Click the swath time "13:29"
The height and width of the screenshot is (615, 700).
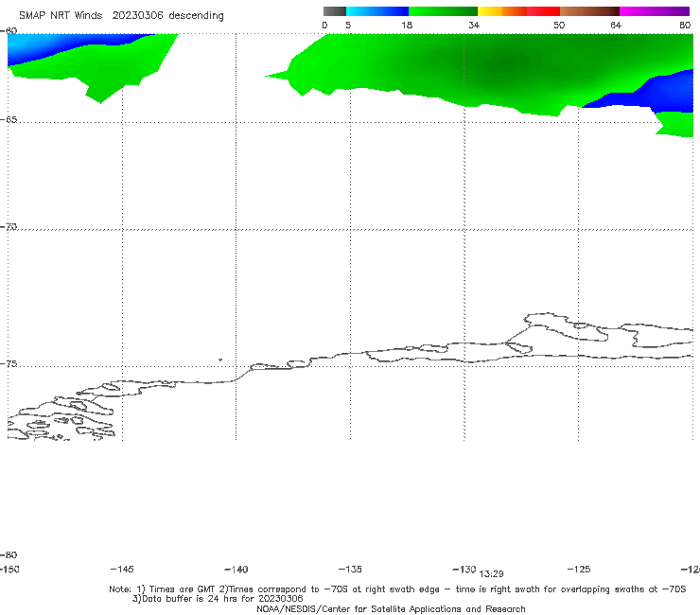[491, 574]
